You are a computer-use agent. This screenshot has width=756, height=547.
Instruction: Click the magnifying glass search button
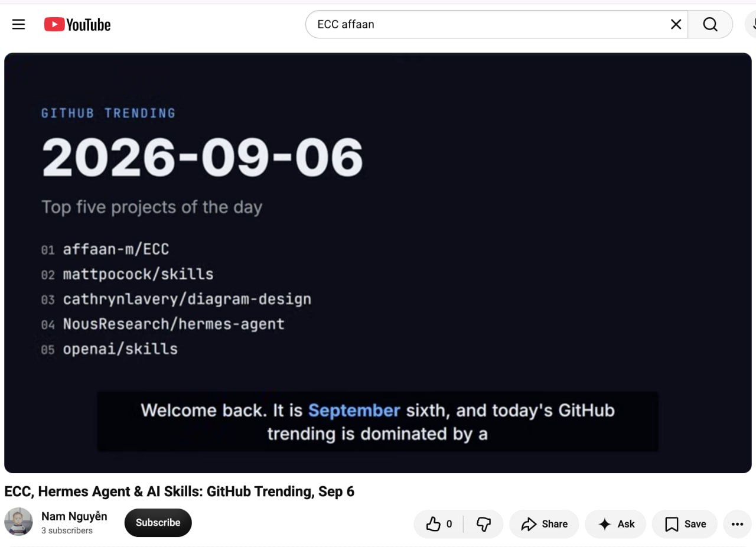710,24
